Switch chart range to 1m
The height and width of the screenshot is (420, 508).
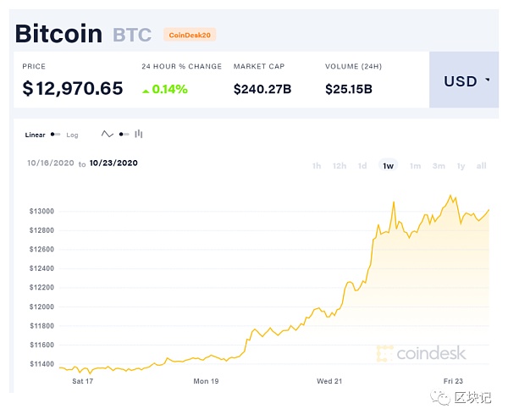[415, 166]
